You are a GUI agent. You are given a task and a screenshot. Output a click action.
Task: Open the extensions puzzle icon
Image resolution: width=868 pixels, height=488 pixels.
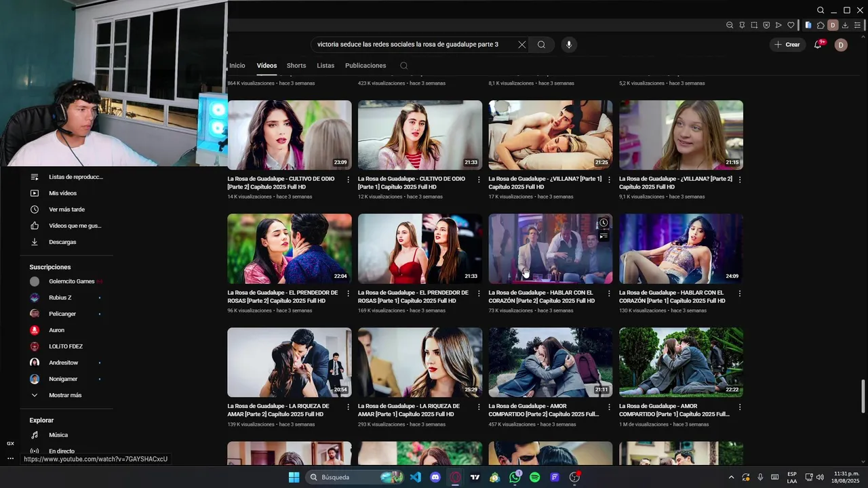coord(821,25)
